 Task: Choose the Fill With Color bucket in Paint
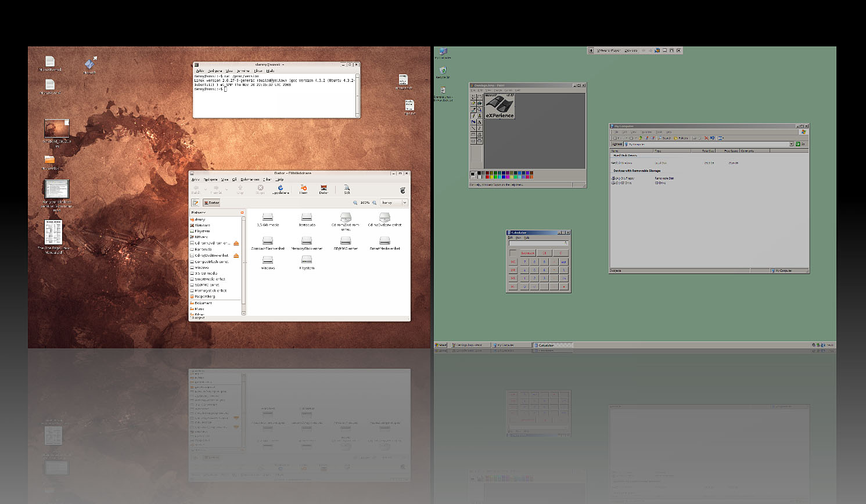click(479, 103)
